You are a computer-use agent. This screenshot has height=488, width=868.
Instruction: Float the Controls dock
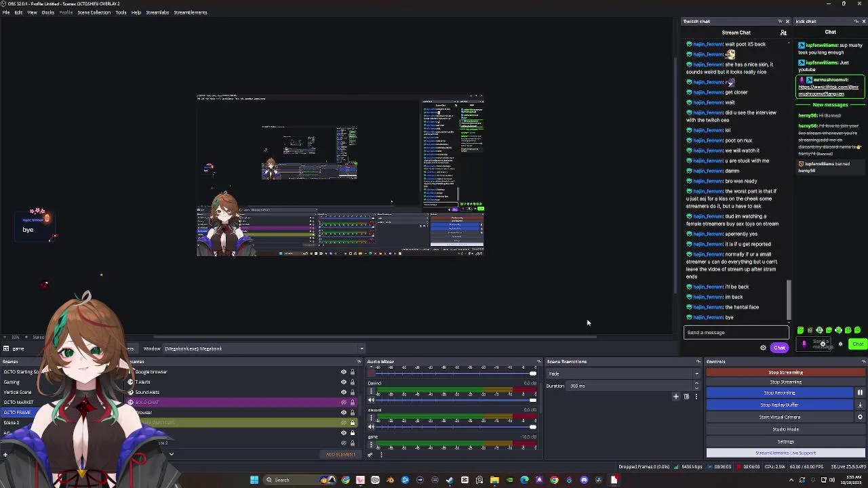(x=863, y=361)
